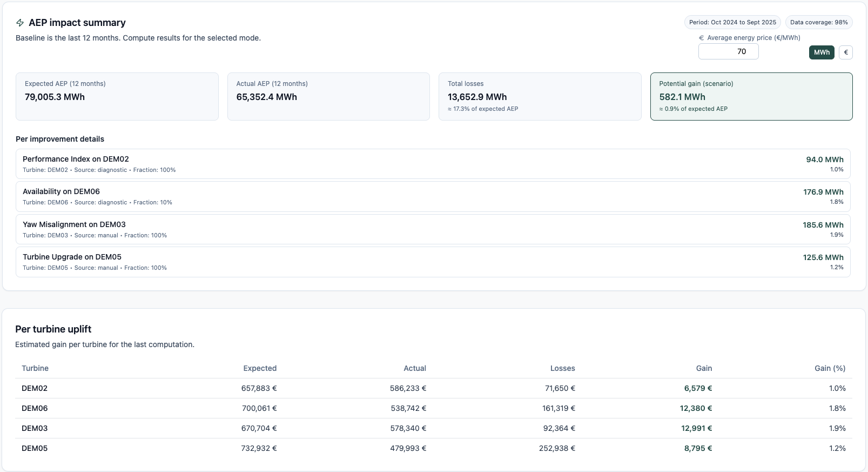The height and width of the screenshot is (472, 868).
Task: Click the Gain (%) column header
Action: [x=830, y=368]
